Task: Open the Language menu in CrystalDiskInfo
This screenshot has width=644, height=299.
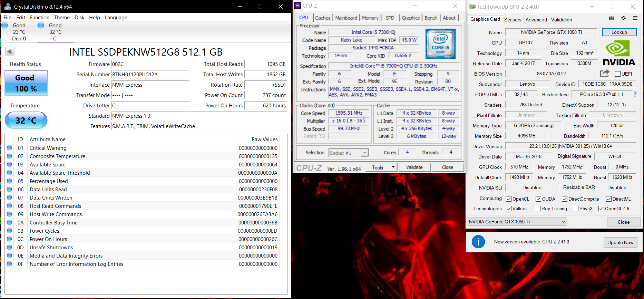Action: [x=116, y=17]
